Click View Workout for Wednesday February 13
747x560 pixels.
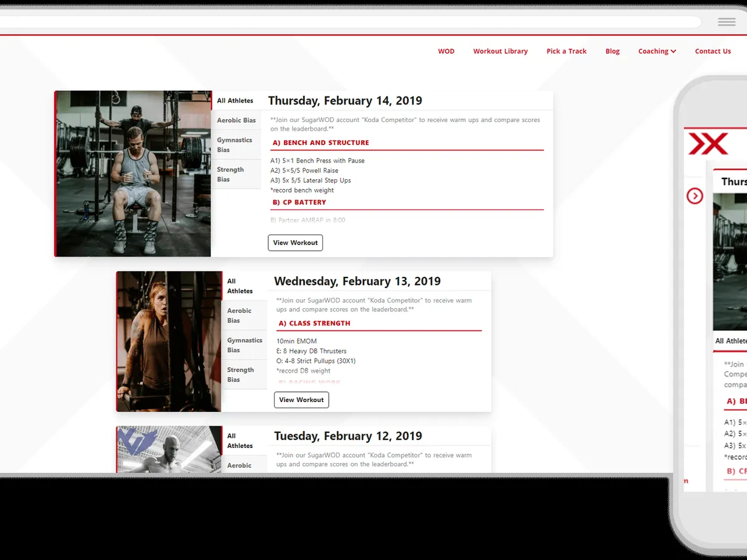click(301, 399)
